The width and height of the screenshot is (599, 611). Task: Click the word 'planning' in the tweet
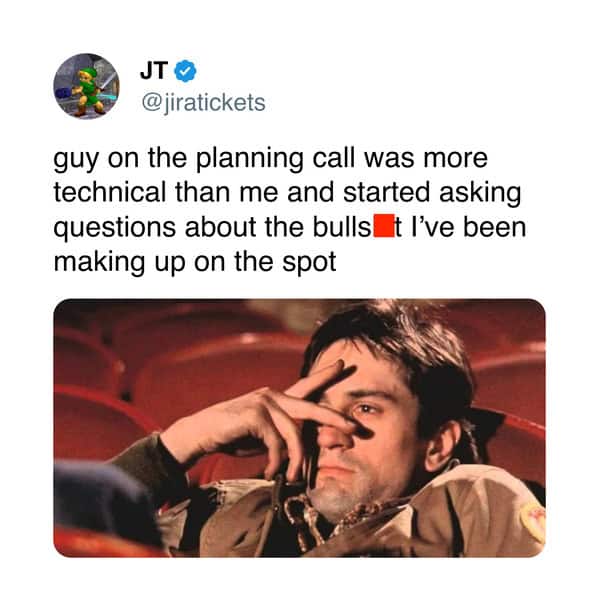pos(250,159)
